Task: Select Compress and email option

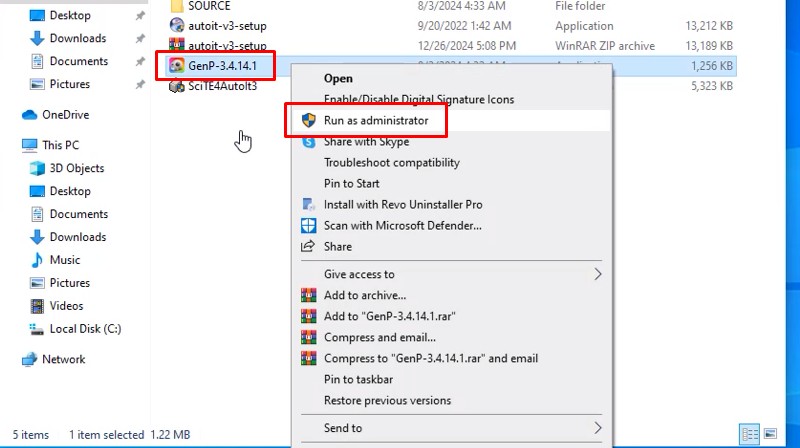Action: [379, 337]
